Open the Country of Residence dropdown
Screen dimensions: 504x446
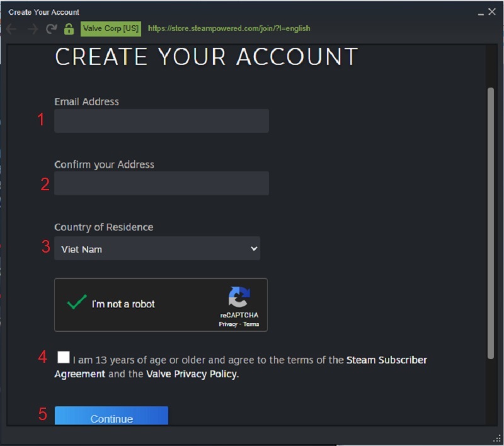pyautogui.click(x=157, y=248)
